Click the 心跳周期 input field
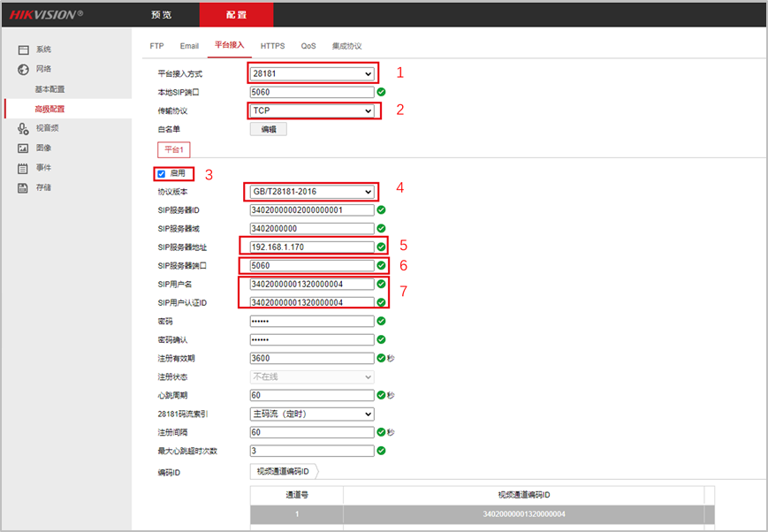This screenshot has height=532, width=768. 312,395
